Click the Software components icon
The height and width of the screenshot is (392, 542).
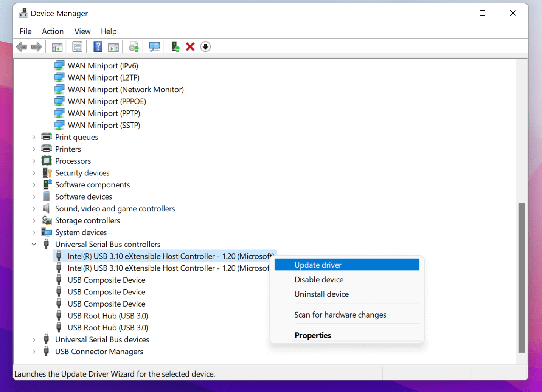coord(47,184)
